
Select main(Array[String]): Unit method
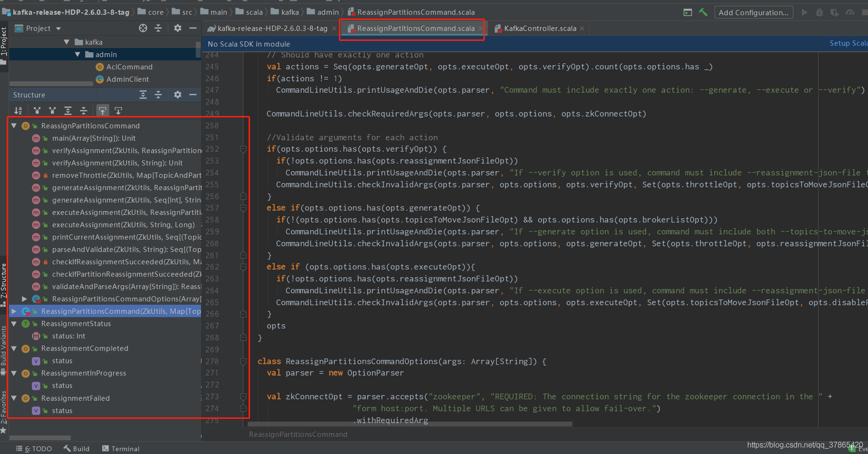click(x=94, y=138)
